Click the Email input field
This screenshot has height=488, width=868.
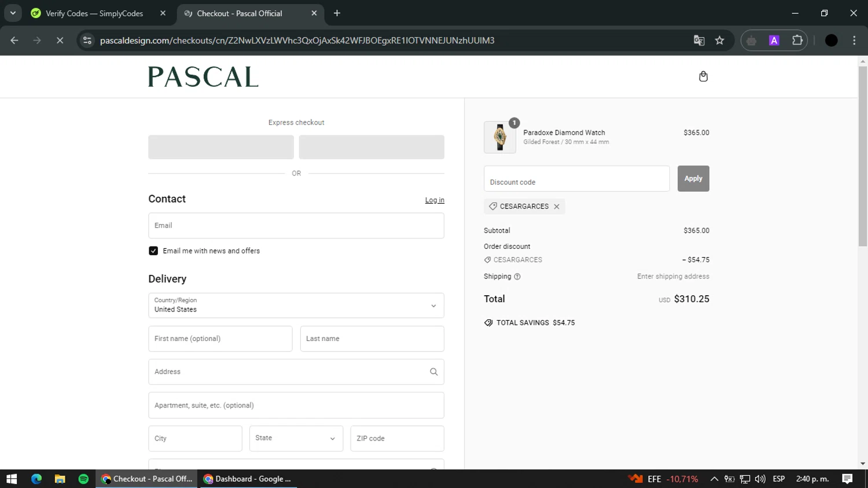point(296,226)
